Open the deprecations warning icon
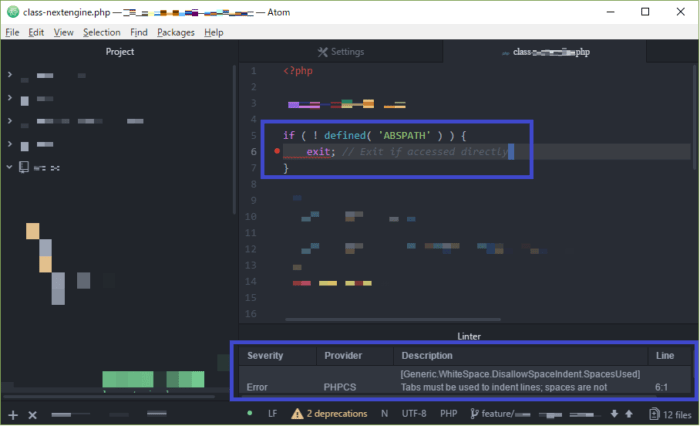The width and height of the screenshot is (700, 426). pyautogui.click(x=297, y=413)
